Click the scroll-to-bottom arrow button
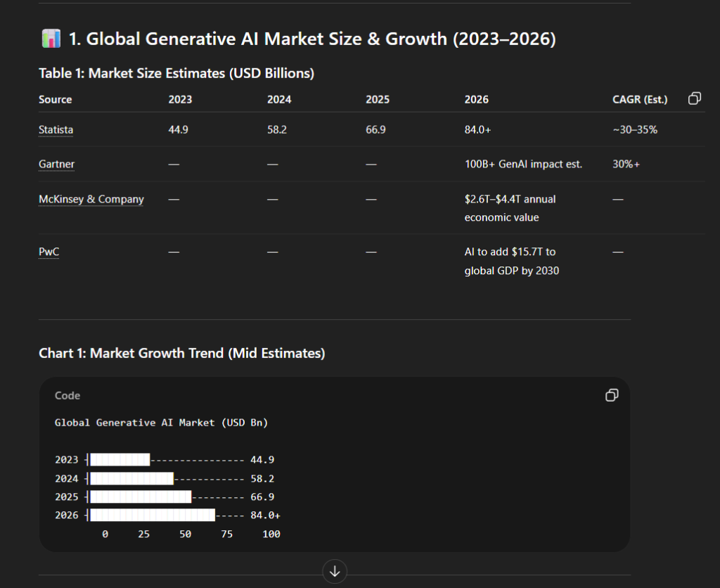This screenshot has height=588, width=720. point(335,572)
